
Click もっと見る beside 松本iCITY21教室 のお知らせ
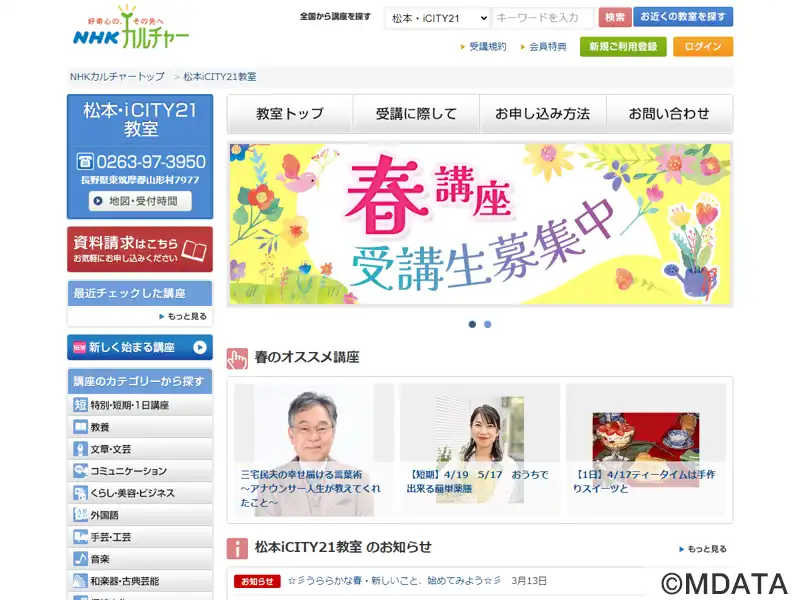click(703, 549)
